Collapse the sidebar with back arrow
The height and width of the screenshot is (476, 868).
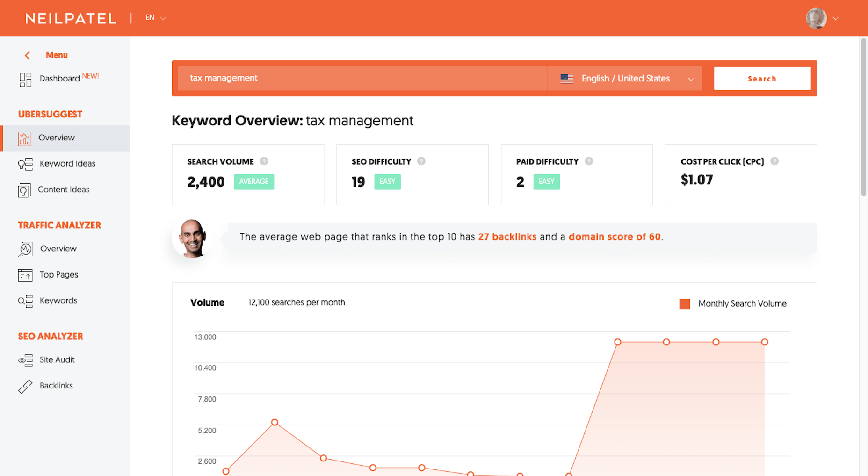27,55
